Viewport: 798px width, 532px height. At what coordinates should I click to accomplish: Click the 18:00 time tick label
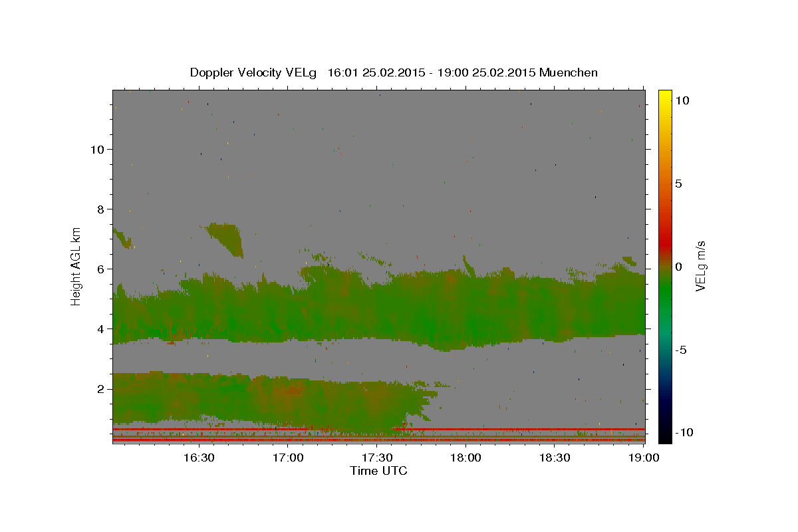click(465, 458)
